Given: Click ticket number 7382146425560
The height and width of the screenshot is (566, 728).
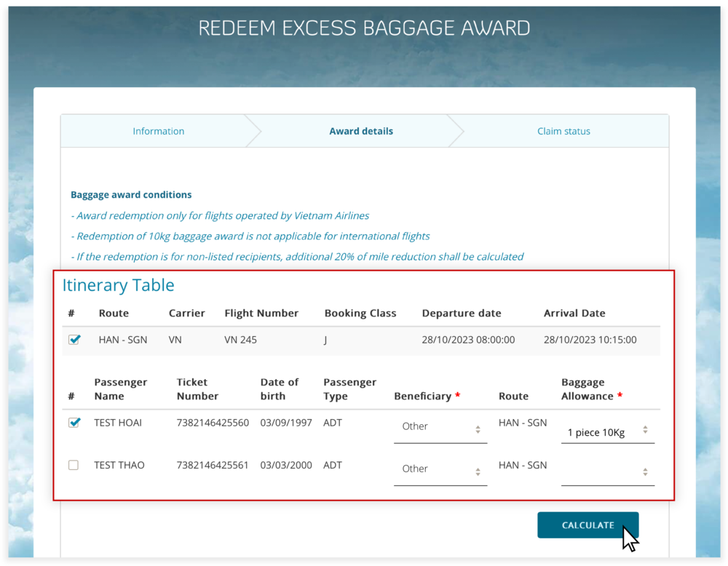Looking at the screenshot, I should coord(213,423).
